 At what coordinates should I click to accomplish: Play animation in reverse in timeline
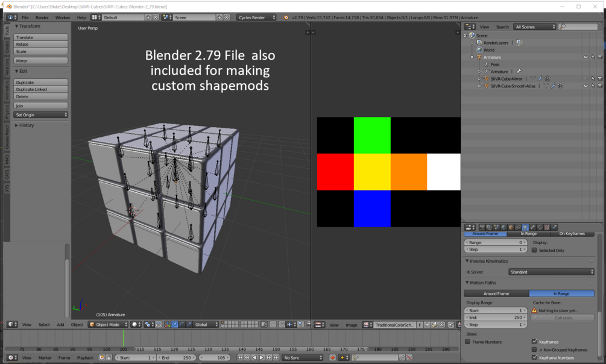[254, 357]
